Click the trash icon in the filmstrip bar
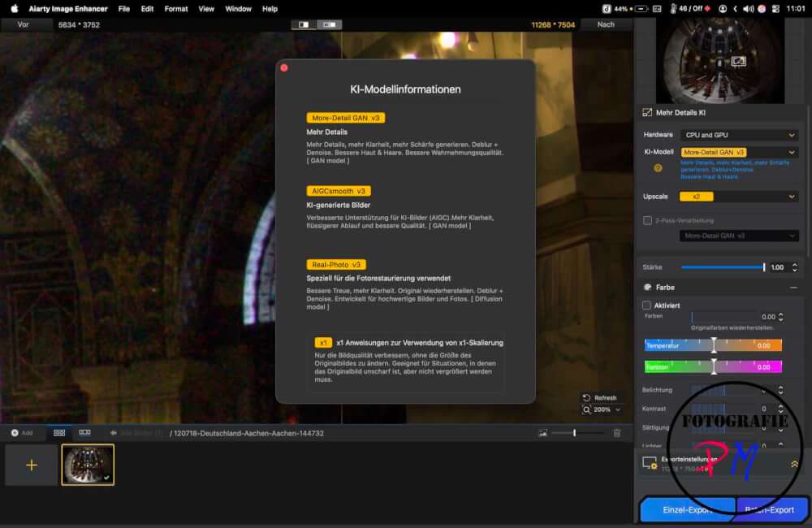This screenshot has height=528, width=812. pos(616,433)
